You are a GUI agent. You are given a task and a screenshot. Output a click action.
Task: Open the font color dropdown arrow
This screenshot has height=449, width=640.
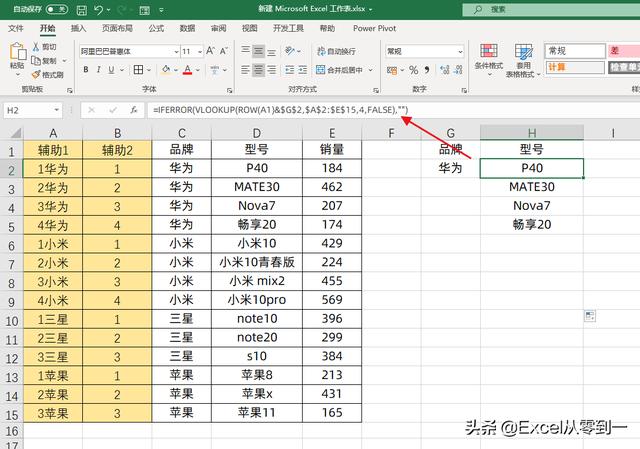(x=198, y=70)
